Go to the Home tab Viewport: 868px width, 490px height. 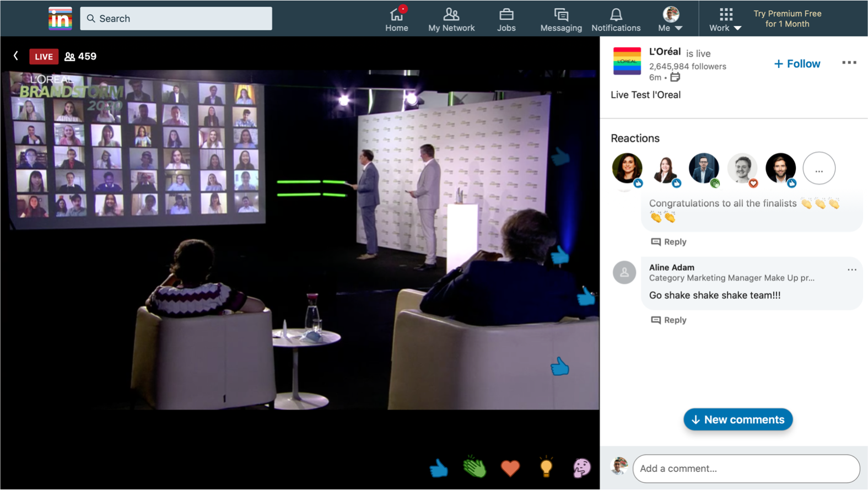[396, 19]
